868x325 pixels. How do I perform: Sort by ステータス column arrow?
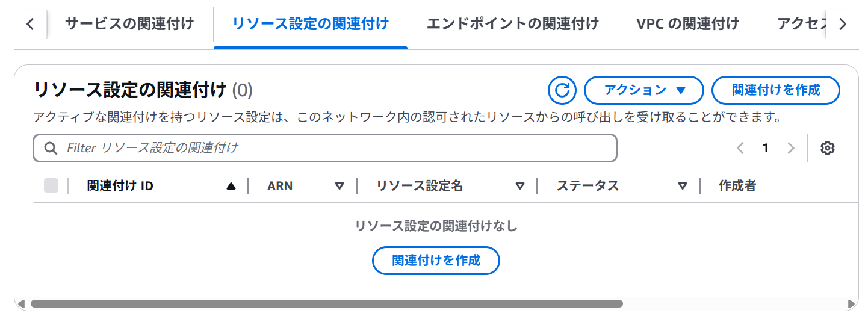tap(683, 187)
